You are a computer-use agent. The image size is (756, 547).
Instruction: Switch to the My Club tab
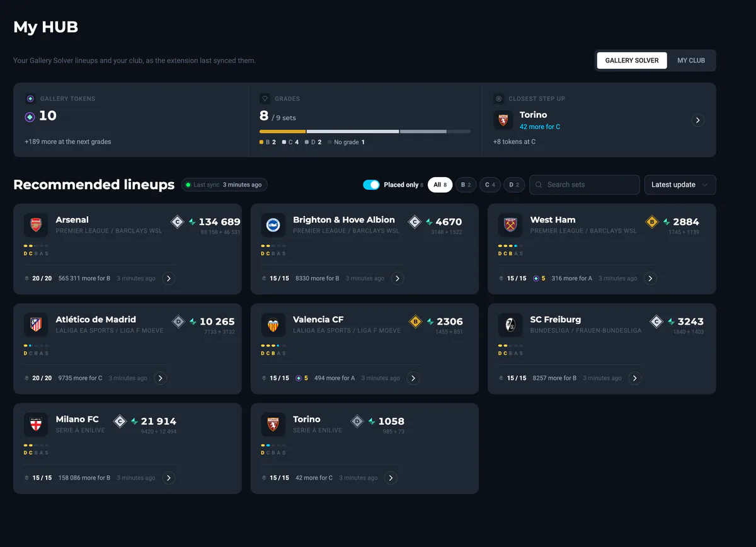pyautogui.click(x=691, y=60)
